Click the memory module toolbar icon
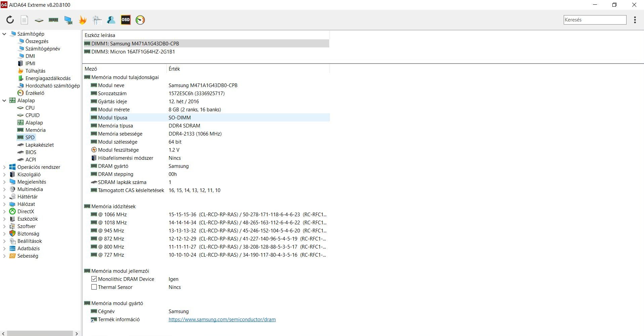 click(53, 20)
